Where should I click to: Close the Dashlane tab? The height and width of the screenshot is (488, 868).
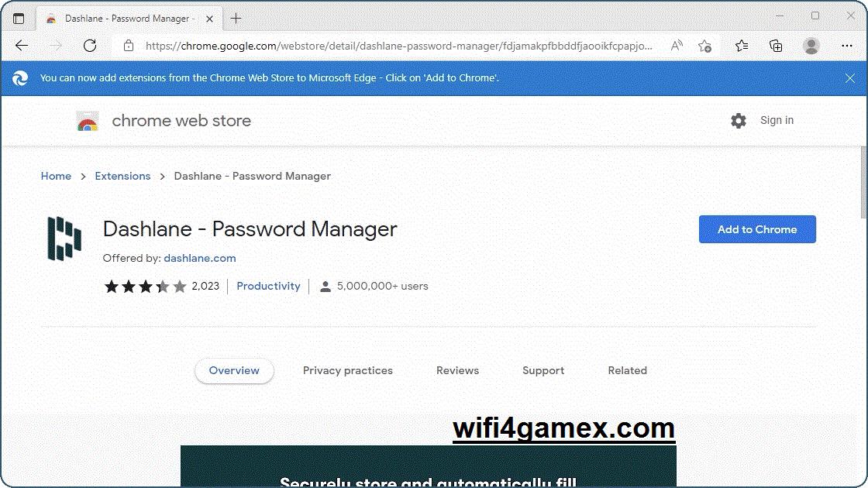point(210,19)
